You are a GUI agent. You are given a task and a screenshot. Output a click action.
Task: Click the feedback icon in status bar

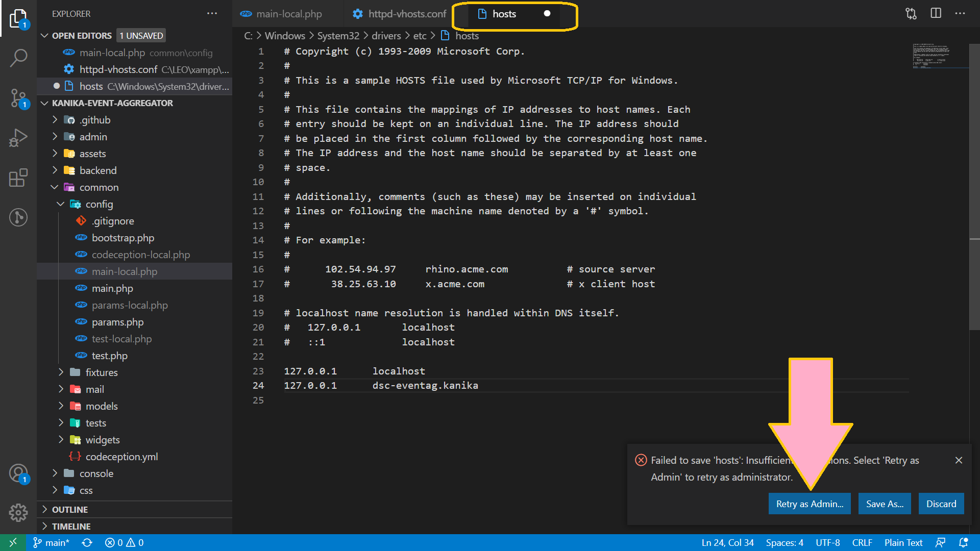(940, 542)
